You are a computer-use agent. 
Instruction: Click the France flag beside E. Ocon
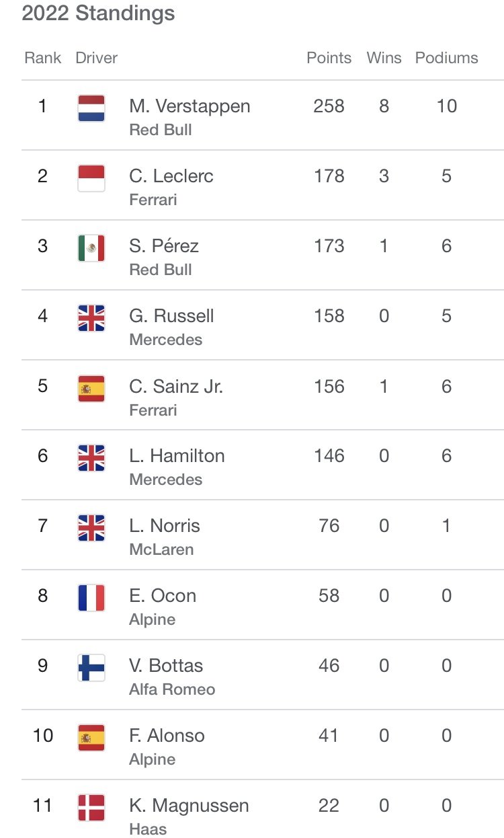[91, 598]
